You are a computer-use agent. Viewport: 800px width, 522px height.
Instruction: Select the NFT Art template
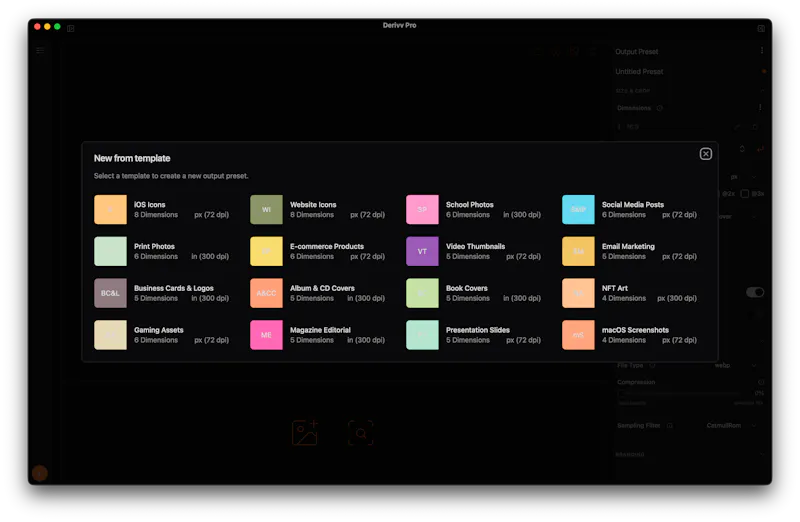(x=630, y=293)
